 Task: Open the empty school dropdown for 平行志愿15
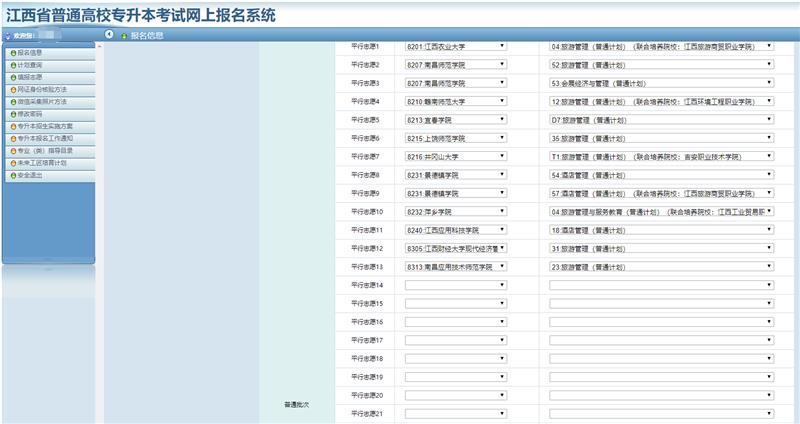tap(456, 304)
